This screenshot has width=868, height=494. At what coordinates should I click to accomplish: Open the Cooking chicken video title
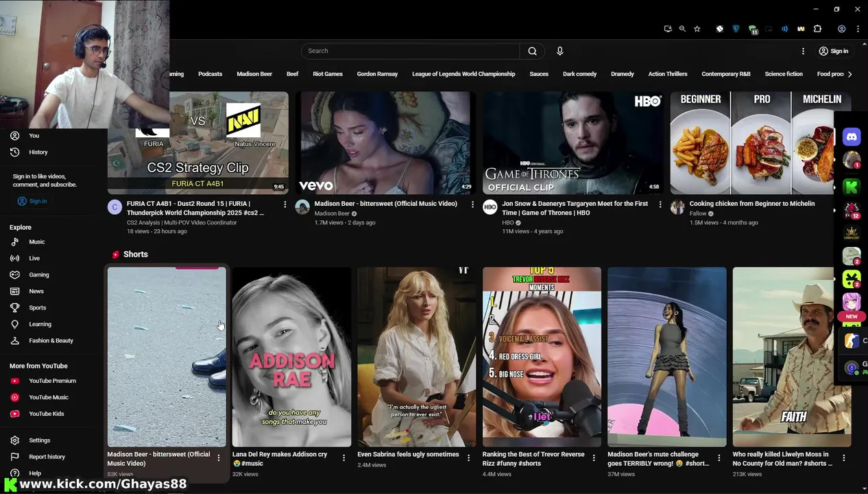(752, 204)
